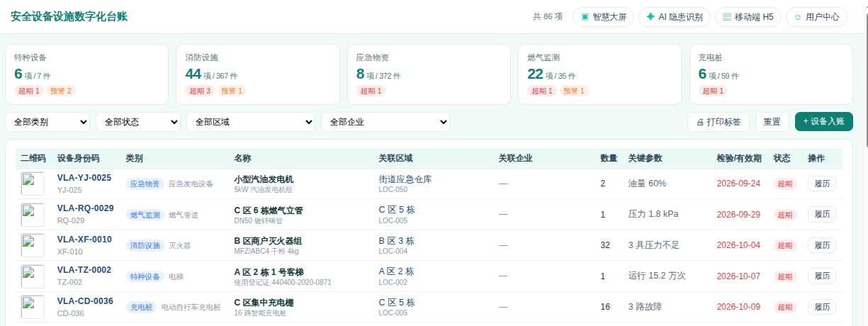Click the 应急物资 category tag in first row
The image size is (868, 326).
[145, 184]
